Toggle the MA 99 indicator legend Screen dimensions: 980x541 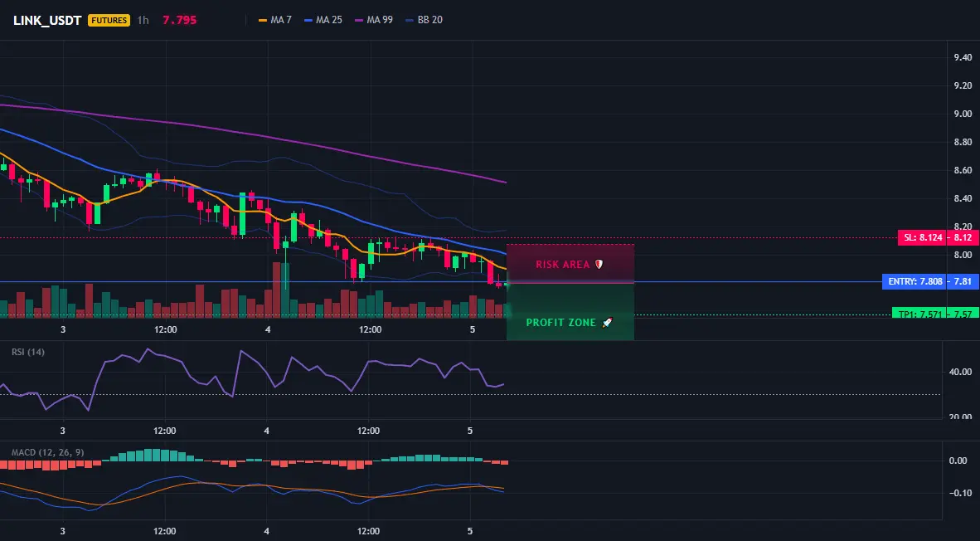[x=374, y=20]
